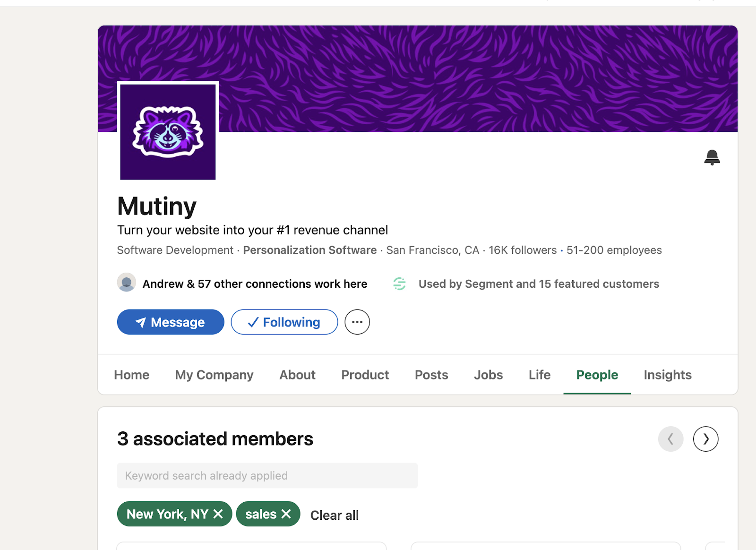
Task: Click the Mutiny raccoon logo
Action: 168,131
